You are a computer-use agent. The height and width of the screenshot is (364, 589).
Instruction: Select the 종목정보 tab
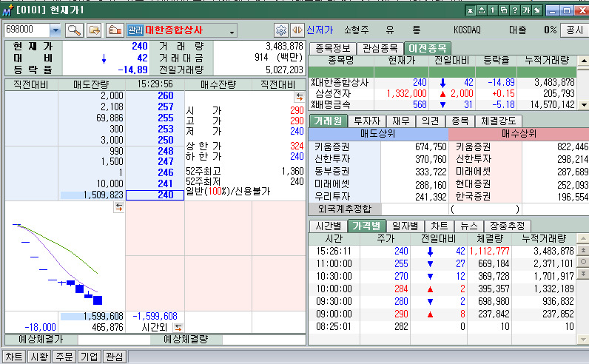coord(332,48)
